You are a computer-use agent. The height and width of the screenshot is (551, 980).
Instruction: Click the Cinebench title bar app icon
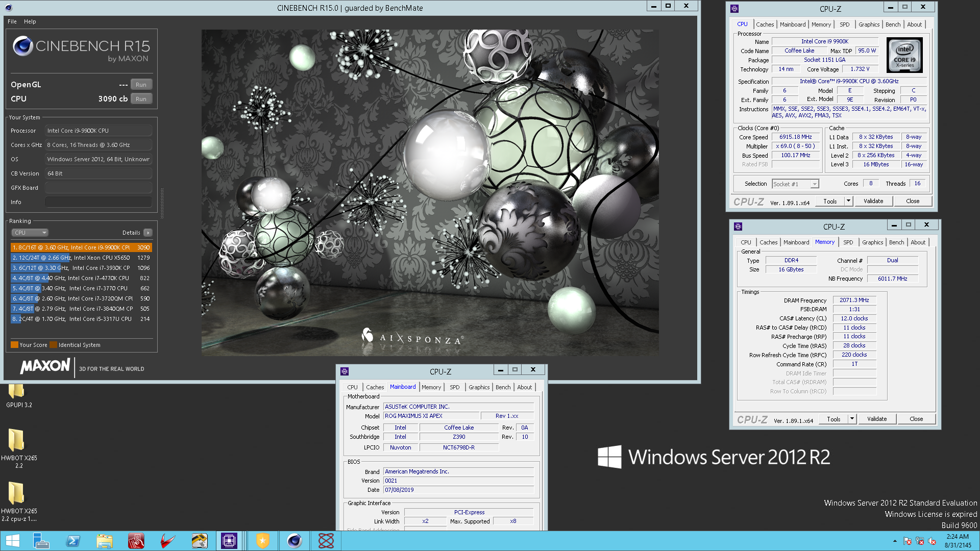pos(9,8)
